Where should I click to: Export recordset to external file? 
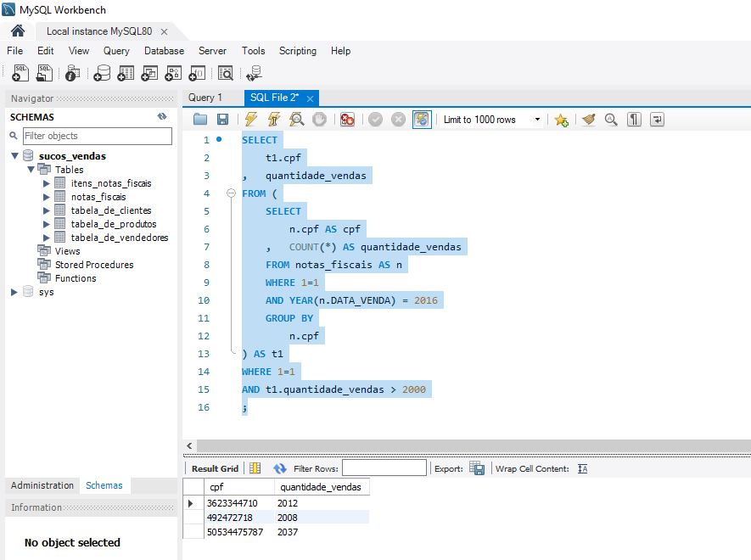[477, 468]
